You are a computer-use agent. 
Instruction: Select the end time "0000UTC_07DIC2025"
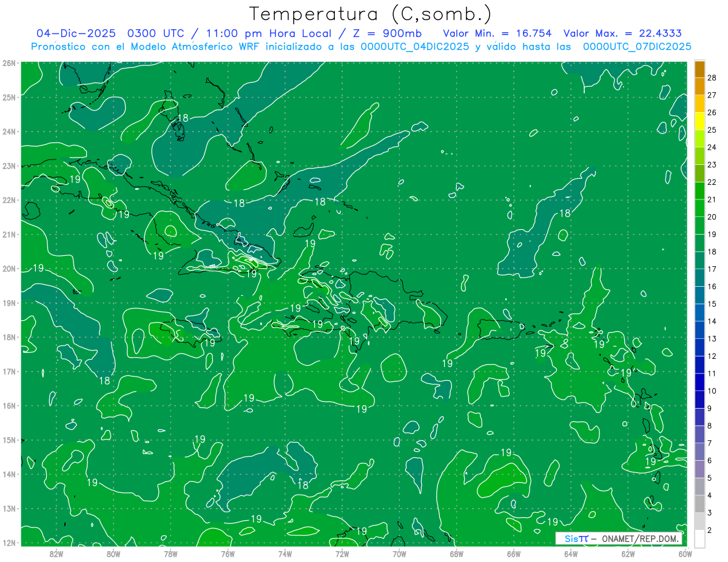point(637,47)
